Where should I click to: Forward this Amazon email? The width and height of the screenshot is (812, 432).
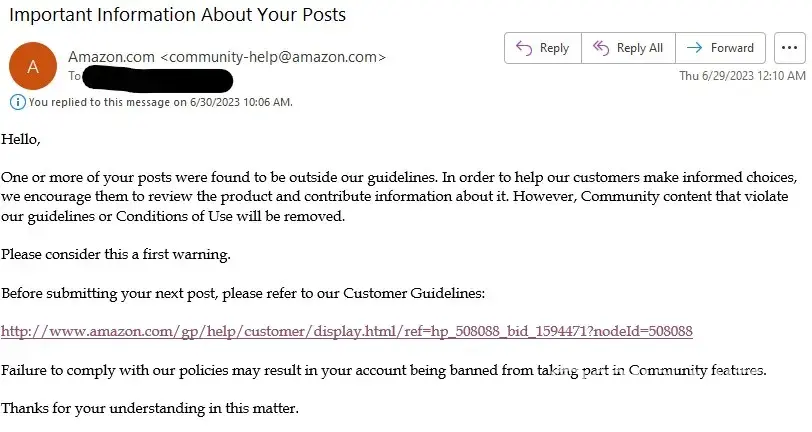[721, 48]
